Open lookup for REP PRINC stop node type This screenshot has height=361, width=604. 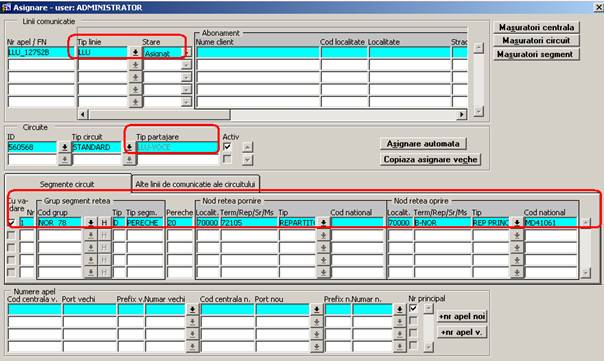(517, 222)
